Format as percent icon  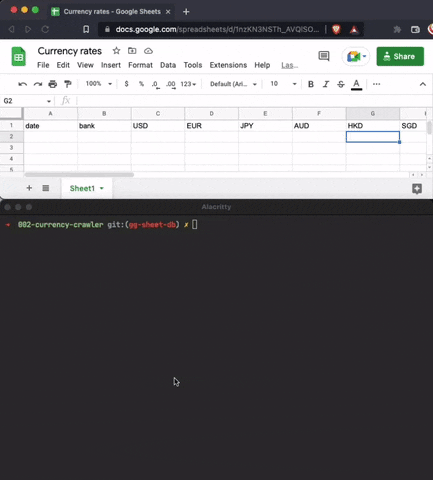pyautogui.click(x=141, y=84)
